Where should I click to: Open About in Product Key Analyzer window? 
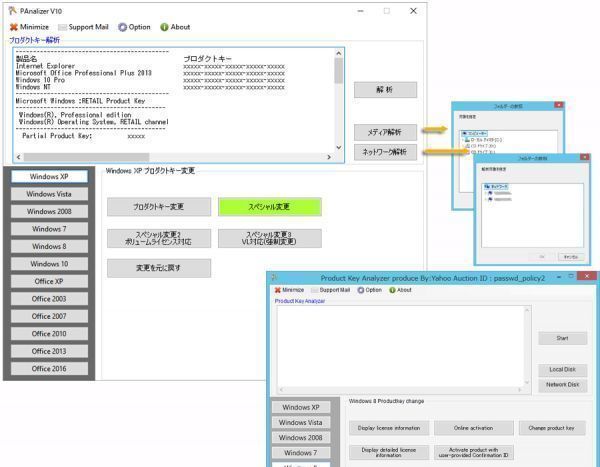[x=400, y=290]
